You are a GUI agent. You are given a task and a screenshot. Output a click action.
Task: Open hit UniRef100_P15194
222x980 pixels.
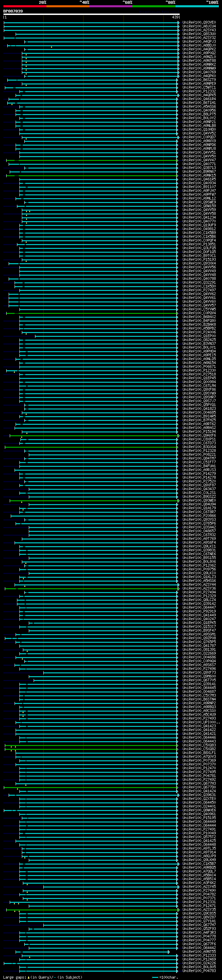point(199,431)
